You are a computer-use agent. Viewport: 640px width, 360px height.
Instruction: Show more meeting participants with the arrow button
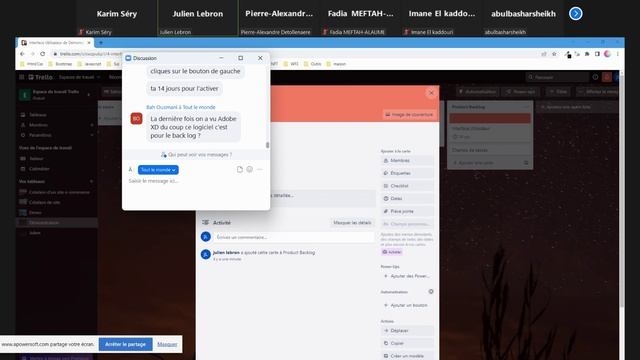tap(576, 13)
